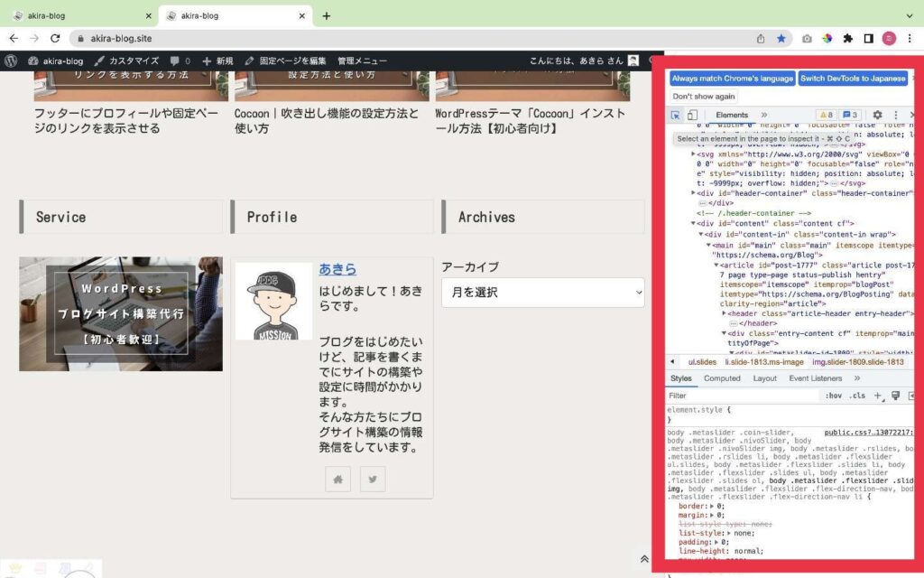Open the paintbrush rendering emulation icon in Styles

pyautogui.click(x=896, y=396)
